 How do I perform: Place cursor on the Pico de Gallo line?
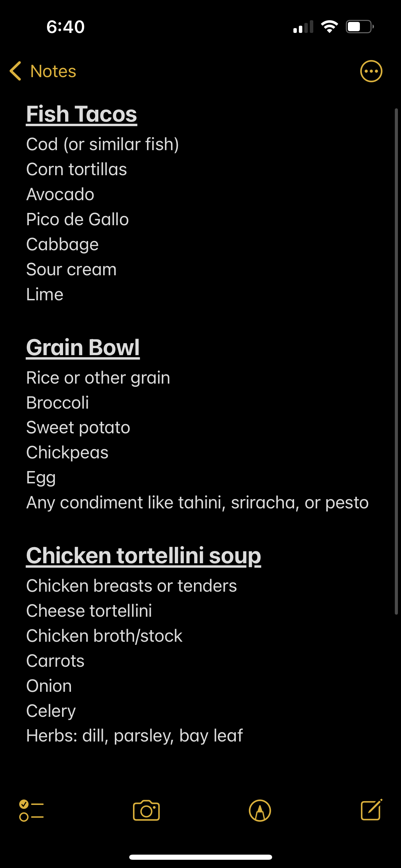[x=77, y=219]
